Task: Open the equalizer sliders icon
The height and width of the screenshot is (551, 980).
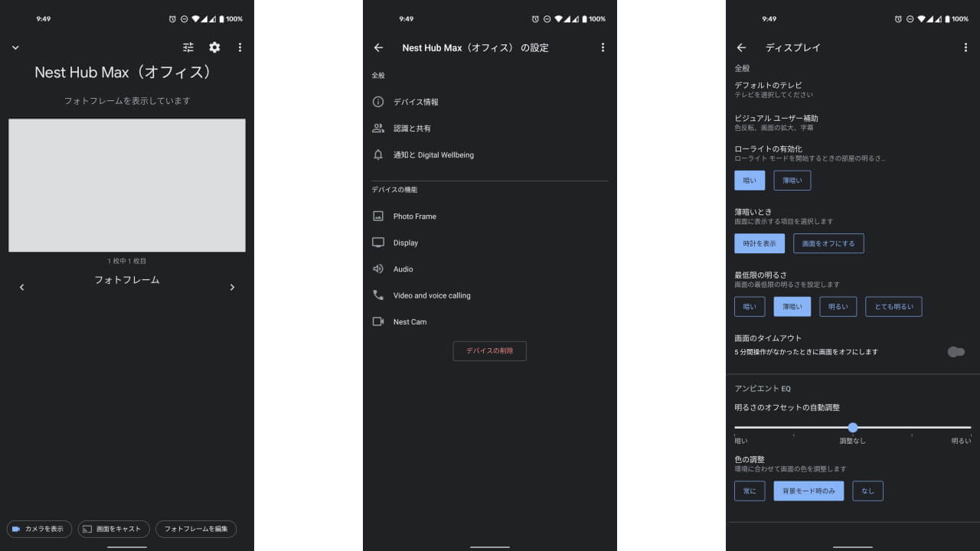Action: (188, 47)
